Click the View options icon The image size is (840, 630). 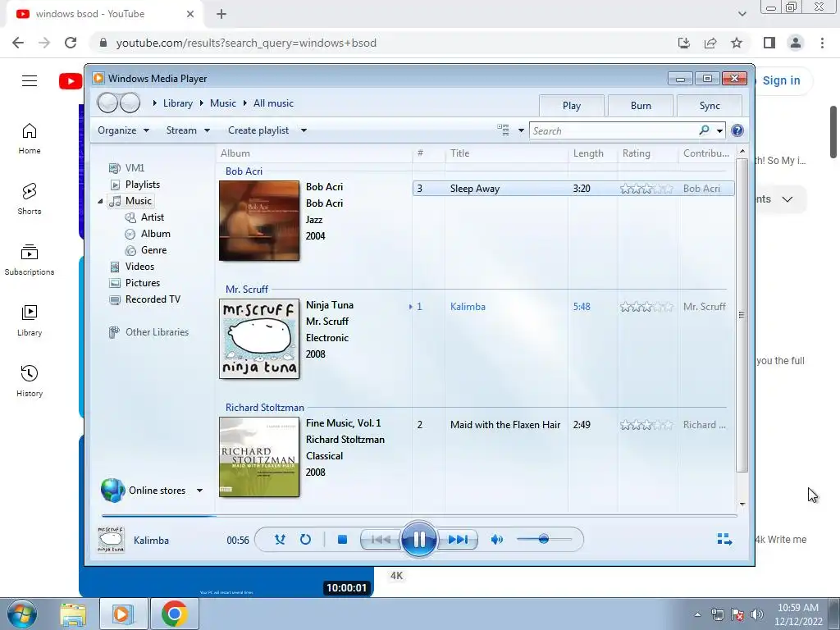[x=503, y=130]
